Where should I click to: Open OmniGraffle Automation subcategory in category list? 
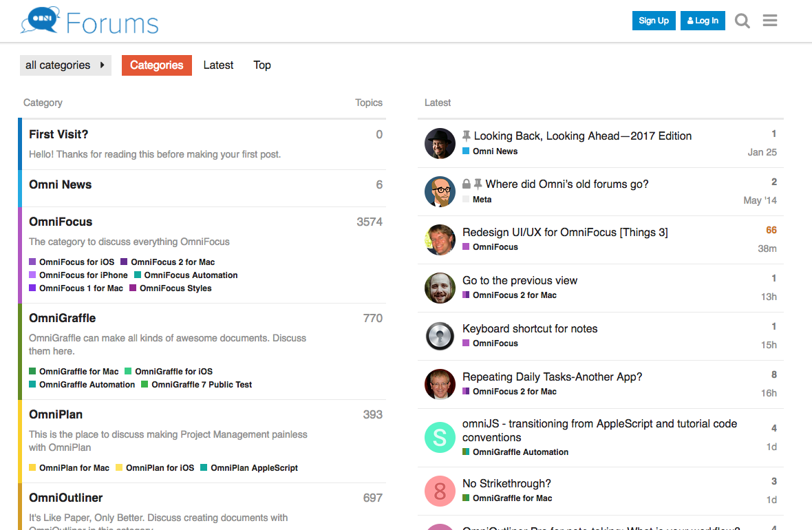coord(82,384)
